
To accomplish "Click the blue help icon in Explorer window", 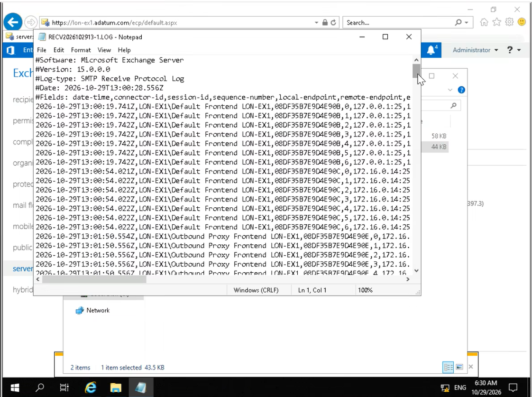I will tap(461, 90).
